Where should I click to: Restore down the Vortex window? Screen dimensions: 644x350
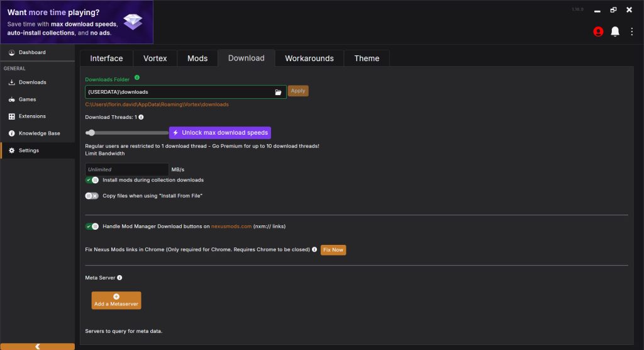(613, 10)
